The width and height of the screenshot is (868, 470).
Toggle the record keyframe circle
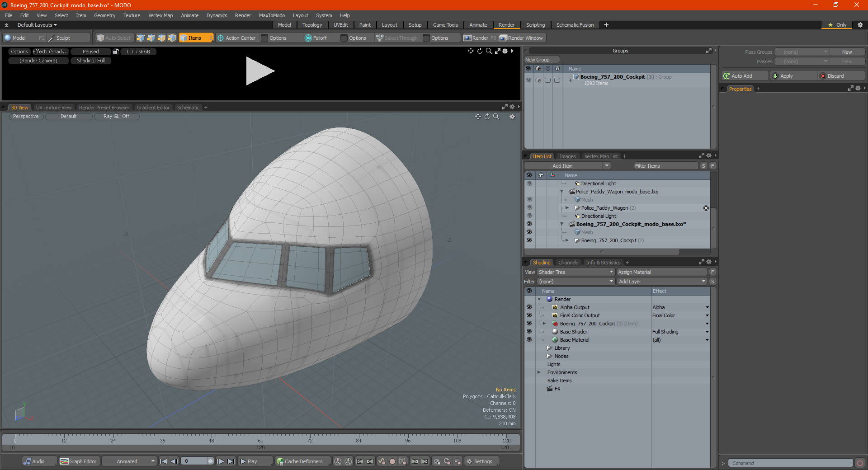pos(392,461)
